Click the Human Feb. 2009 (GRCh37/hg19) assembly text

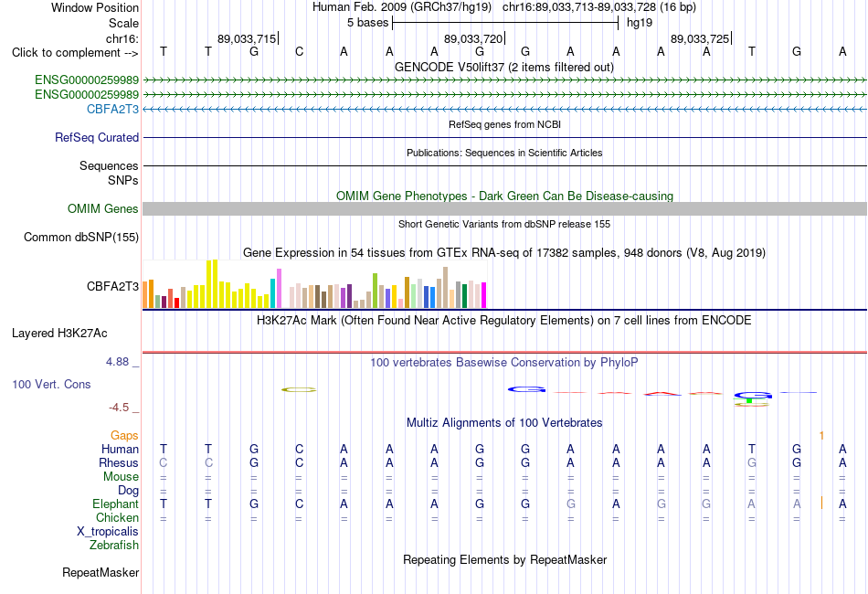[402, 7]
